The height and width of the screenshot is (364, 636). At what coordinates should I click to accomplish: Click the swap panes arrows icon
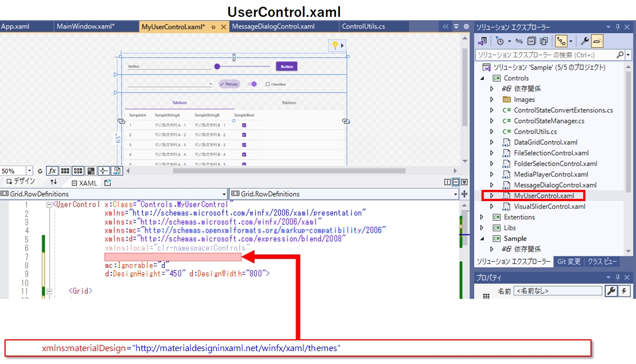tap(53, 181)
